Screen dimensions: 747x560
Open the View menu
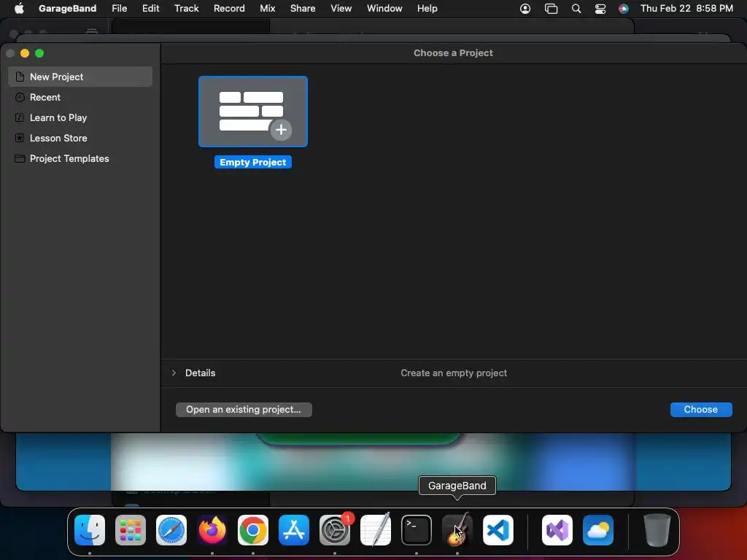(x=341, y=8)
